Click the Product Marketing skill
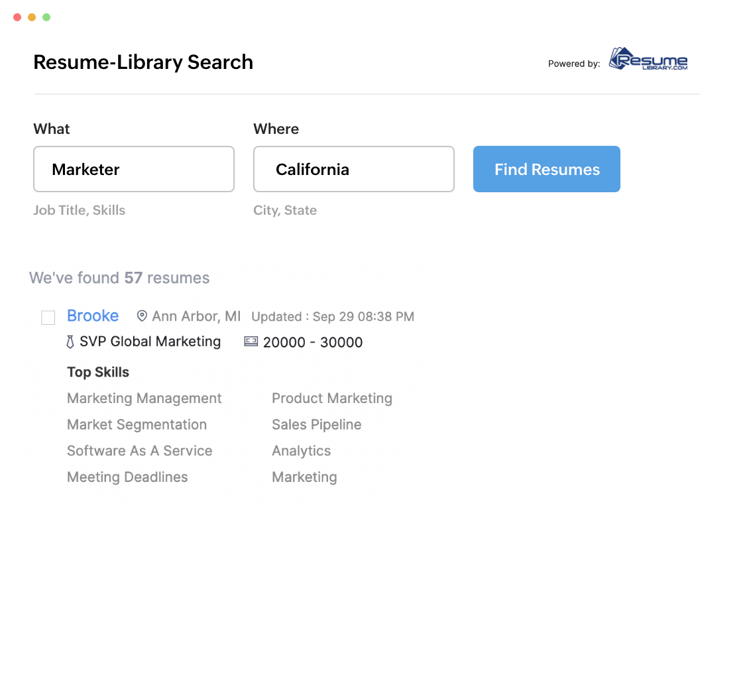749x700 pixels. (x=332, y=398)
